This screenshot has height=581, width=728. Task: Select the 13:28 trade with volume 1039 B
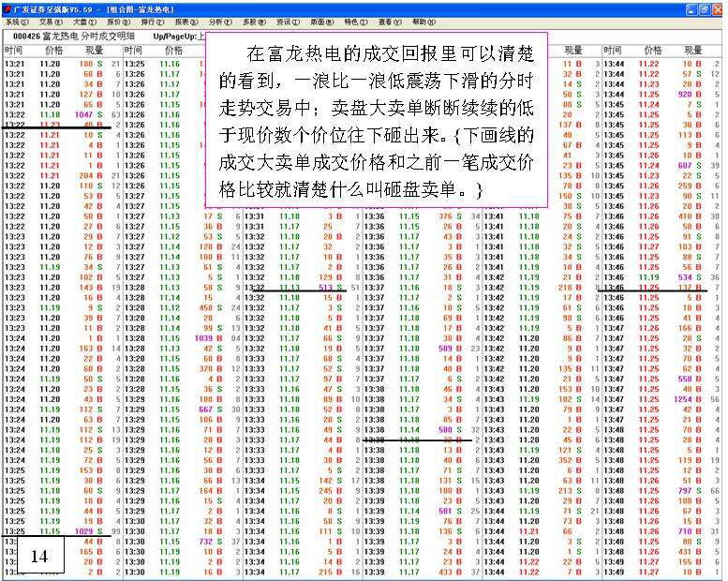tap(182, 338)
